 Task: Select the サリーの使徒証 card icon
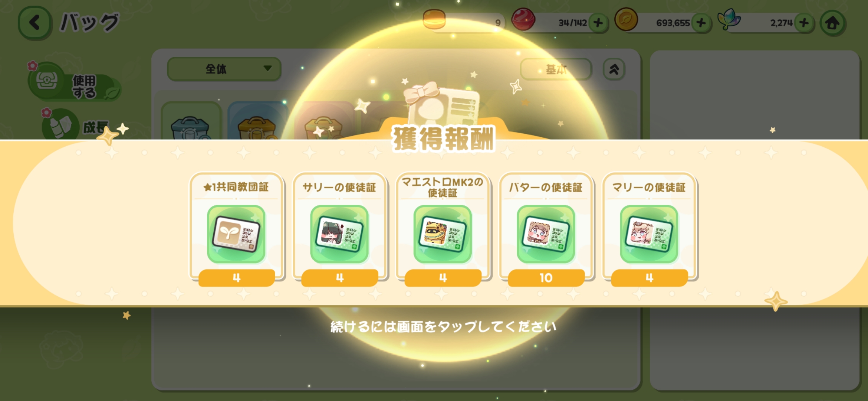pyautogui.click(x=339, y=234)
